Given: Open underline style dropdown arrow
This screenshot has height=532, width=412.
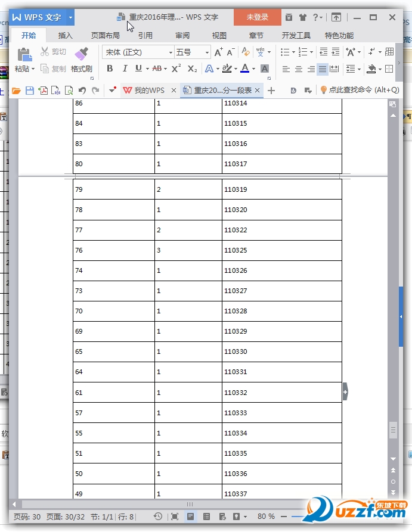Looking at the screenshot, I should 147,69.
